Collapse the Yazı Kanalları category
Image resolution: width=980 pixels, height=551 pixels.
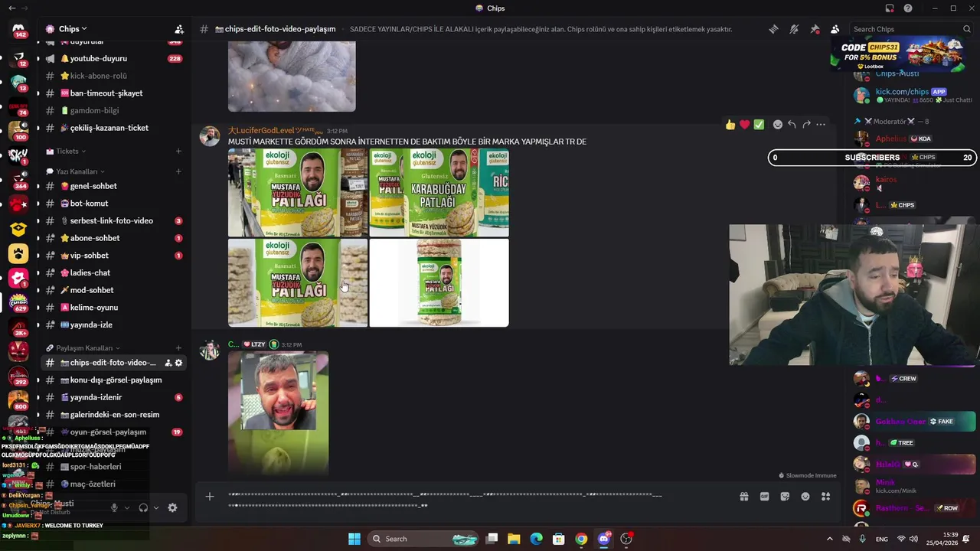pos(75,171)
